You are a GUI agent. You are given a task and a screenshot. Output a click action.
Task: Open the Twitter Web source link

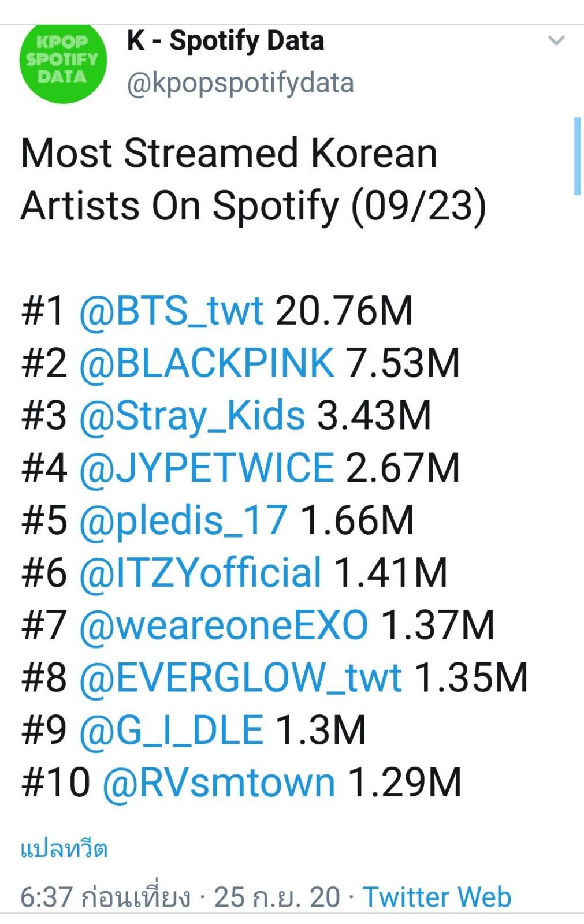point(437,897)
